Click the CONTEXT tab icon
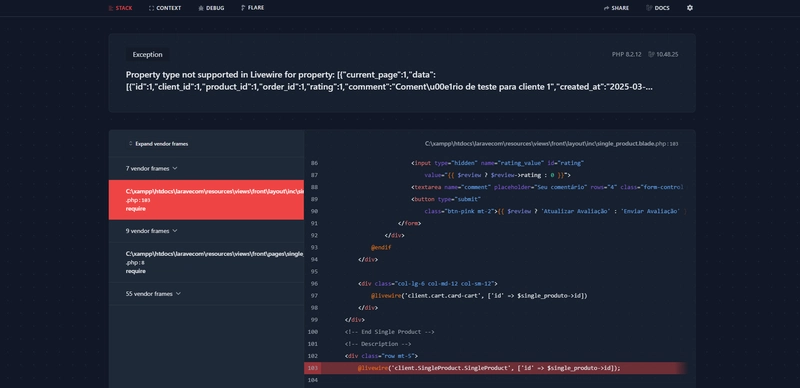This screenshot has width=800, height=388. [152, 8]
